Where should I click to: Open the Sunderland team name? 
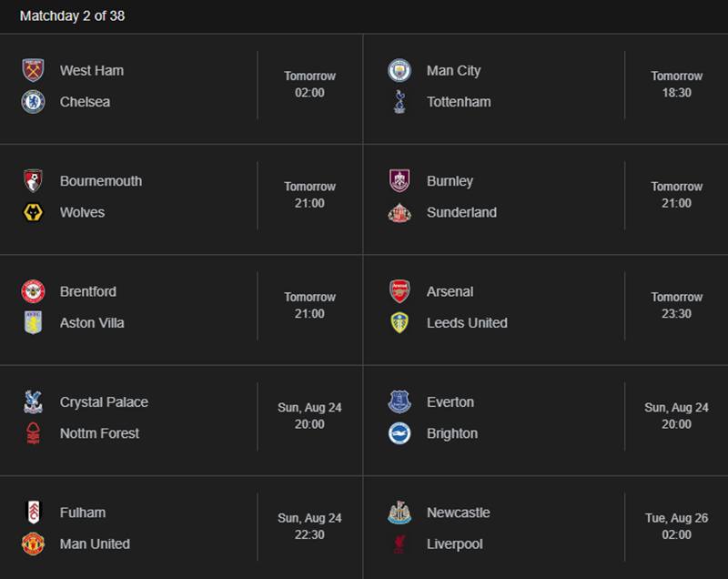461,212
